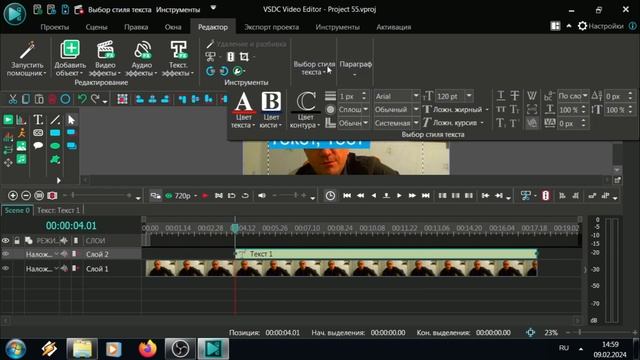Open the Windows Start button
Image resolution: width=640 pixels, height=360 pixels.
(x=15, y=349)
